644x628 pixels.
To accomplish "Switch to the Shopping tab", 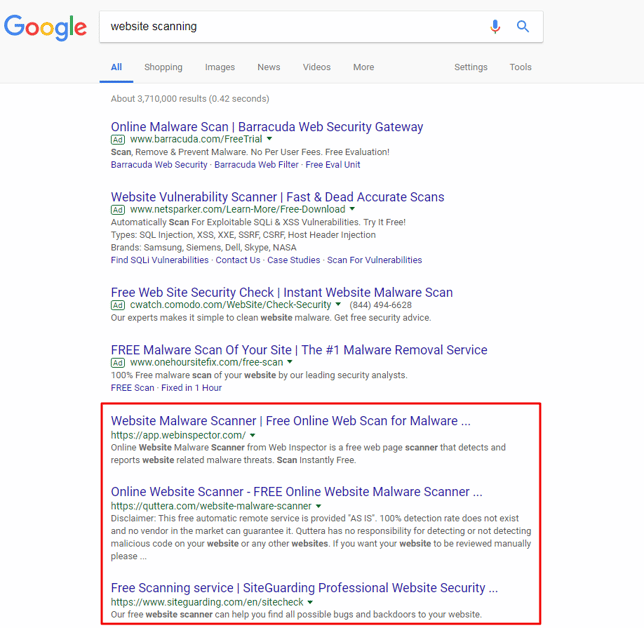I will coord(163,67).
